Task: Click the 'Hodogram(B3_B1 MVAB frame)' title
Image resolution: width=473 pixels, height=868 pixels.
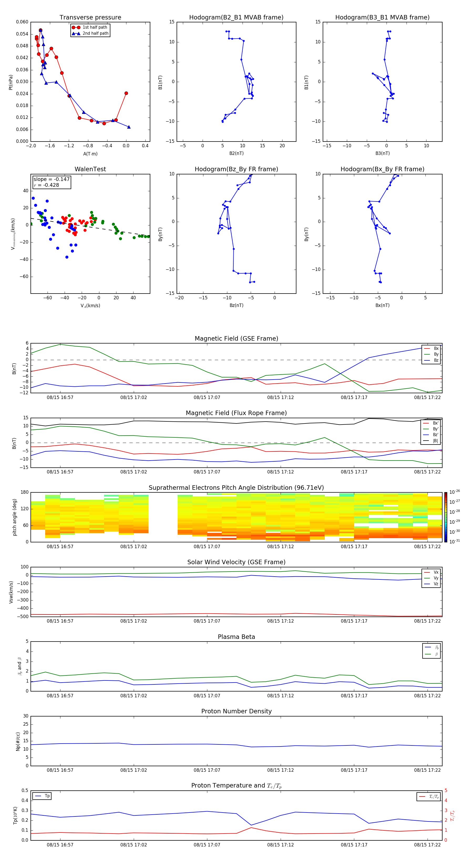Action: pos(382,18)
